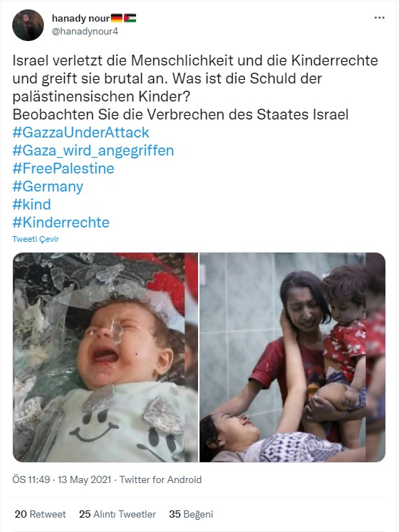Open the @hanadynour4 handle link

[x=84, y=31]
